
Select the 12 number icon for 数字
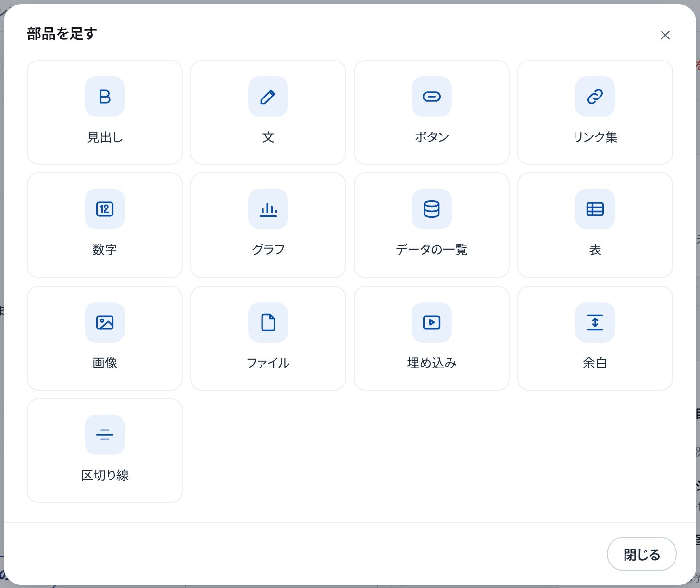(x=105, y=209)
